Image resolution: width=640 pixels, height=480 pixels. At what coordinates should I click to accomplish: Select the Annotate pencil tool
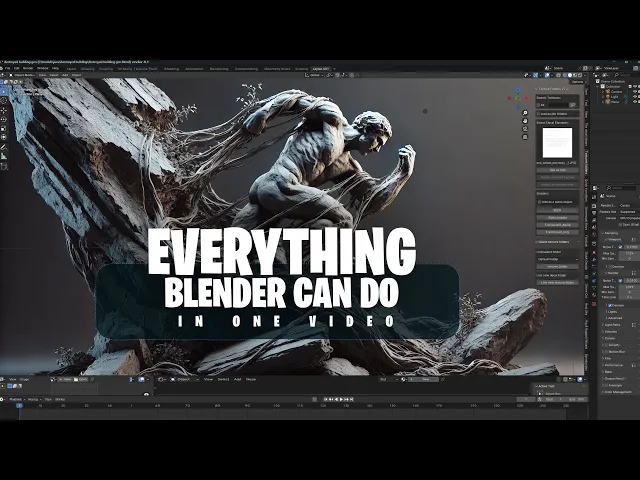4,147
